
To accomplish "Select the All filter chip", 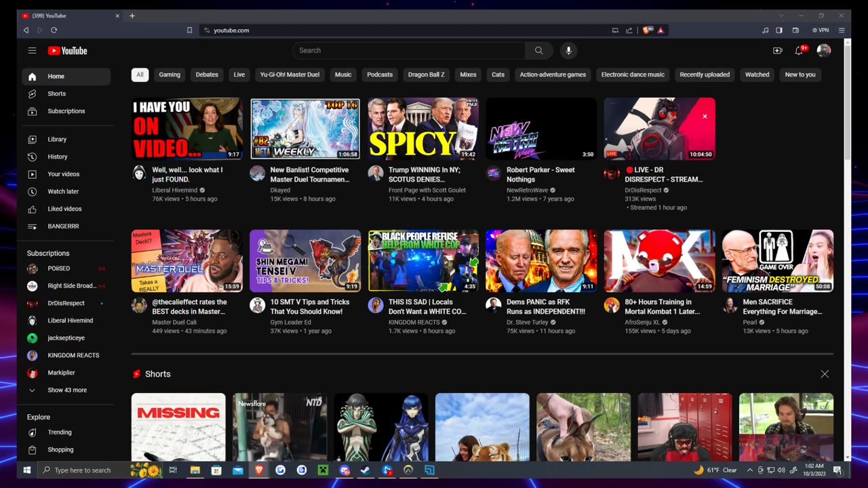I will (x=140, y=75).
